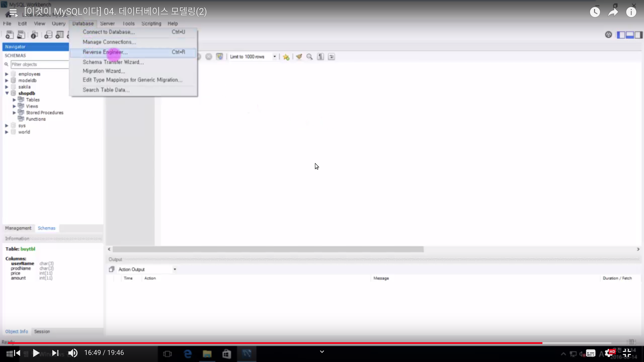Open the Server menu

107,23
